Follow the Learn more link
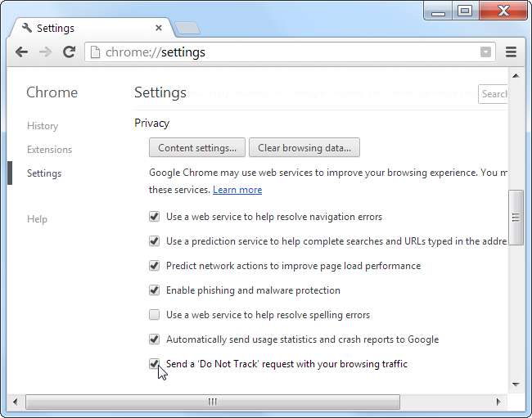 coord(237,190)
